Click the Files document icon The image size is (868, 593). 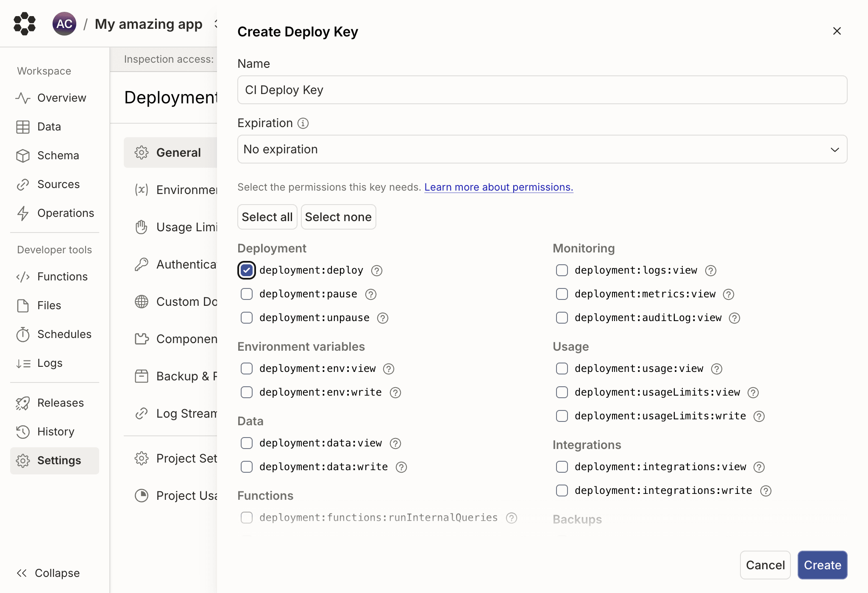point(23,305)
